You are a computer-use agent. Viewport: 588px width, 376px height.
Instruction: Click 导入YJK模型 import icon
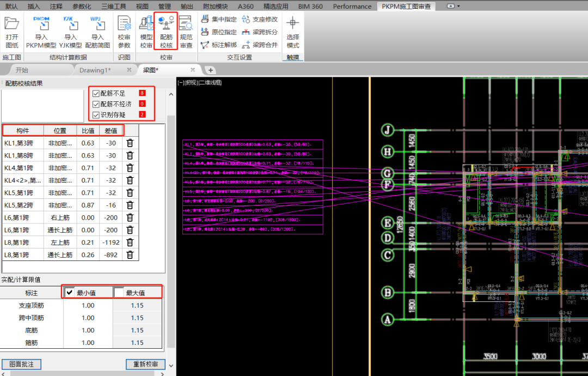(x=70, y=32)
